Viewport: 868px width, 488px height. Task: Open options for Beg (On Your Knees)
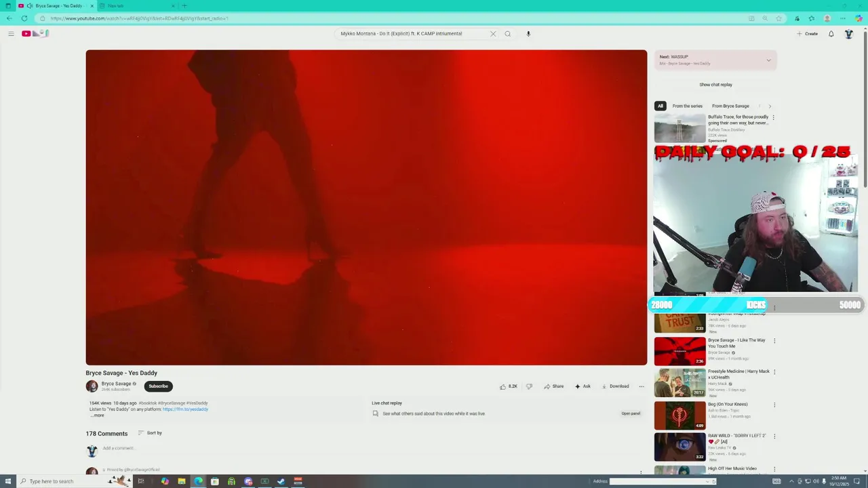pos(774,405)
